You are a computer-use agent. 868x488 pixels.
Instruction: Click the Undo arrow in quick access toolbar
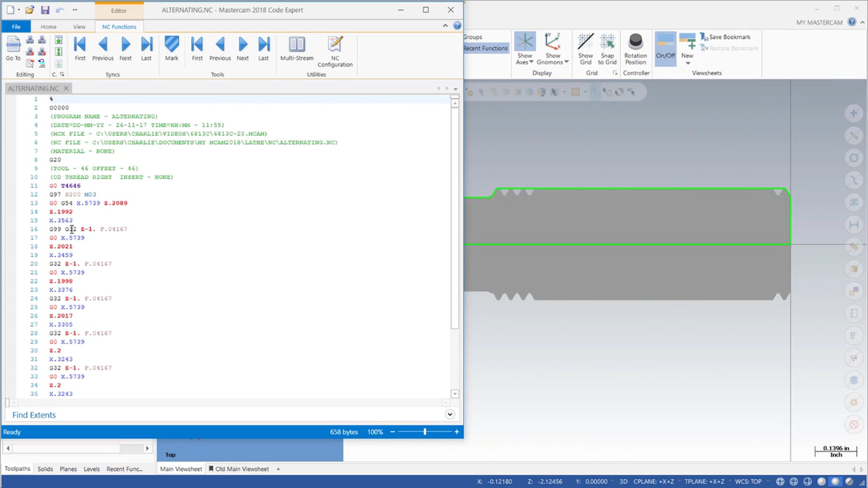[60, 10]
